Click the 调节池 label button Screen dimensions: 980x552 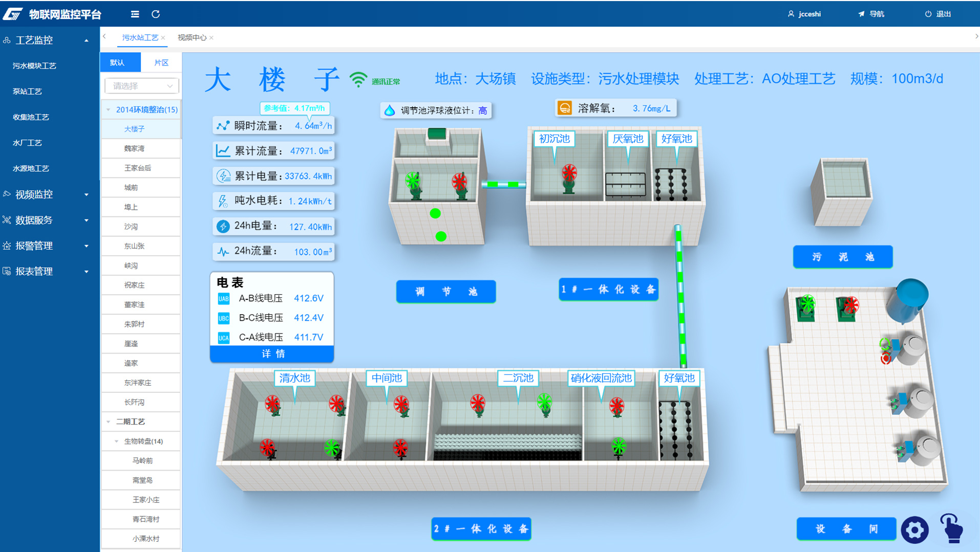446,292
